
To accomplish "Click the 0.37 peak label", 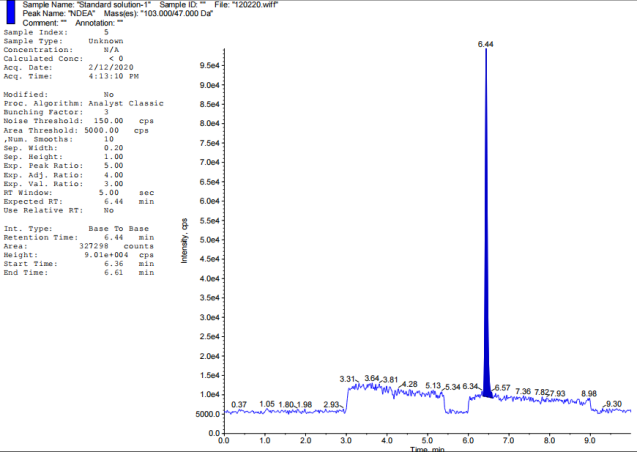I will [x=239, y=404].
